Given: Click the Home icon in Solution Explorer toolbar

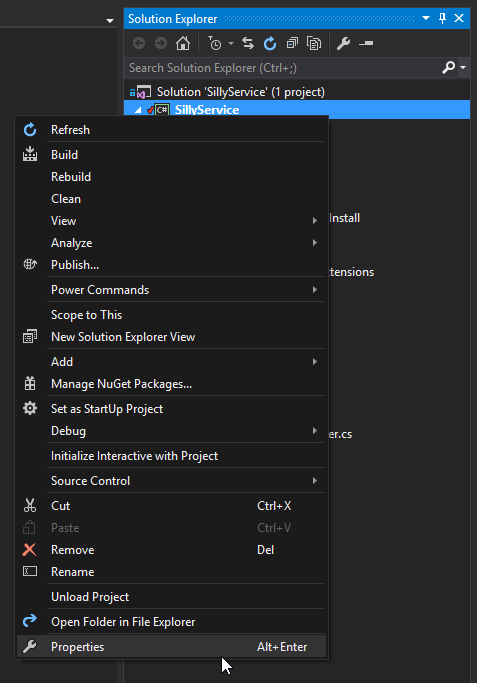Looking at the screenshot, I should 183,43.
